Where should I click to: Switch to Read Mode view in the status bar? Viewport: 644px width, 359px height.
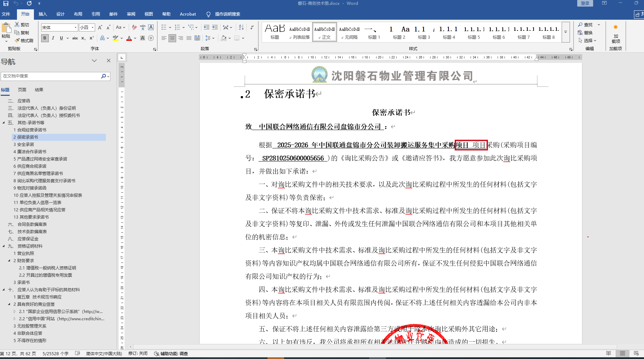coord(609,353)
